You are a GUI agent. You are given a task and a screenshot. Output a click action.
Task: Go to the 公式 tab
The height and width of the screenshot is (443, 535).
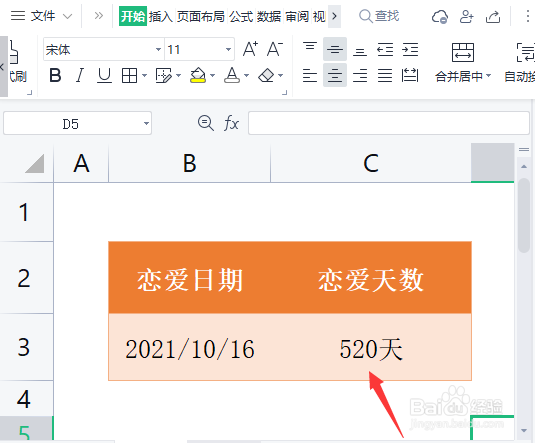(x=241, y=16)
